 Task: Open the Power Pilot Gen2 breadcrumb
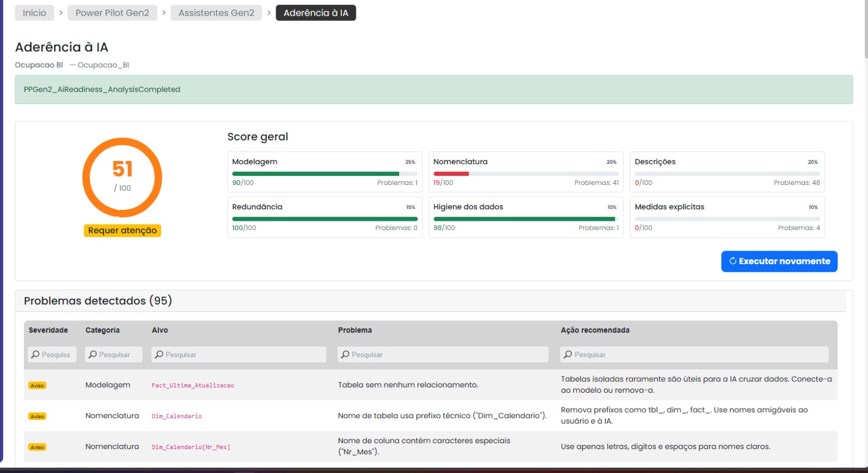pos(112,13)
